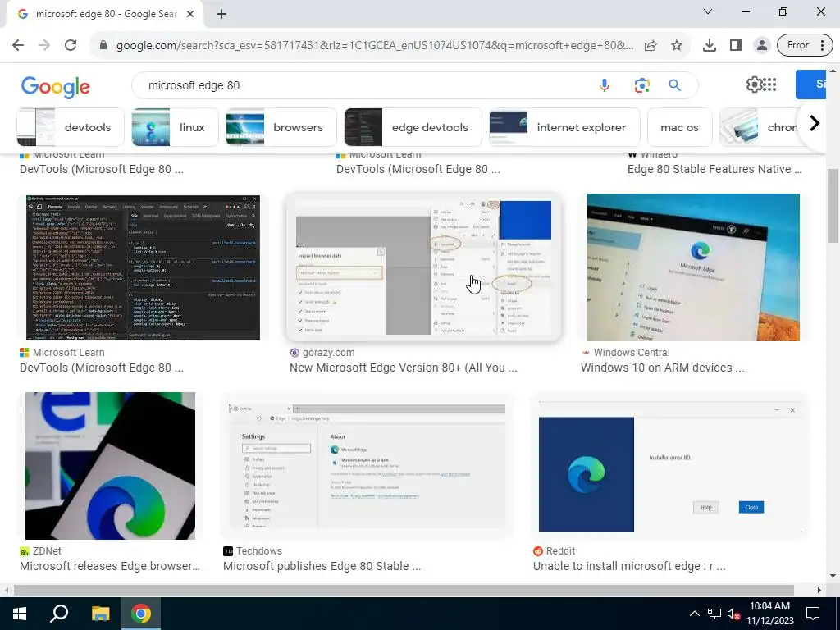The image size is (840, 630).
Task: Open Windows notification center
Action: tap(813, 614)
